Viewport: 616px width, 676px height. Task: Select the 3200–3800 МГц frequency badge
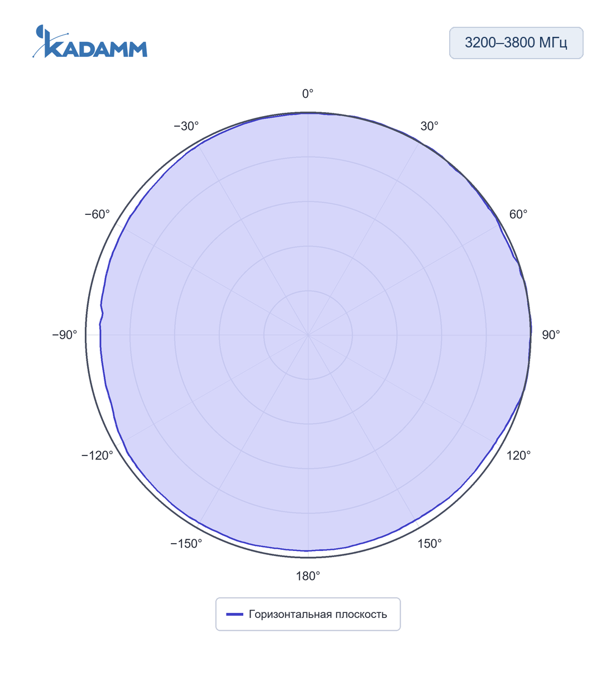[516, 43]
